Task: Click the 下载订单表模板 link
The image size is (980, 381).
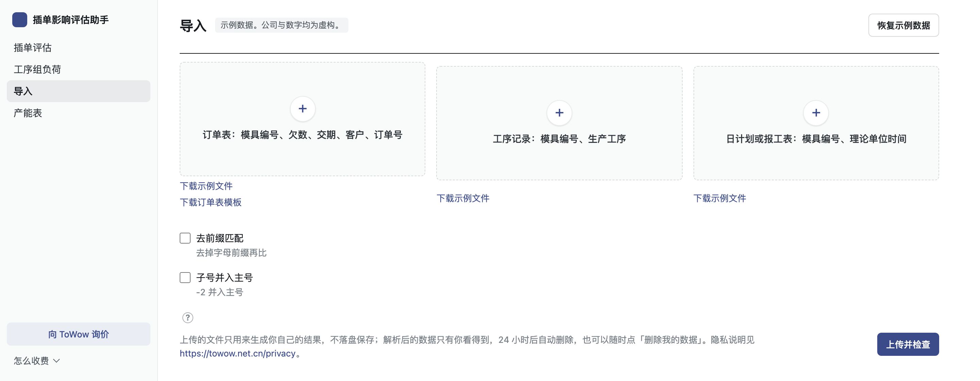Action: point(210,202)
